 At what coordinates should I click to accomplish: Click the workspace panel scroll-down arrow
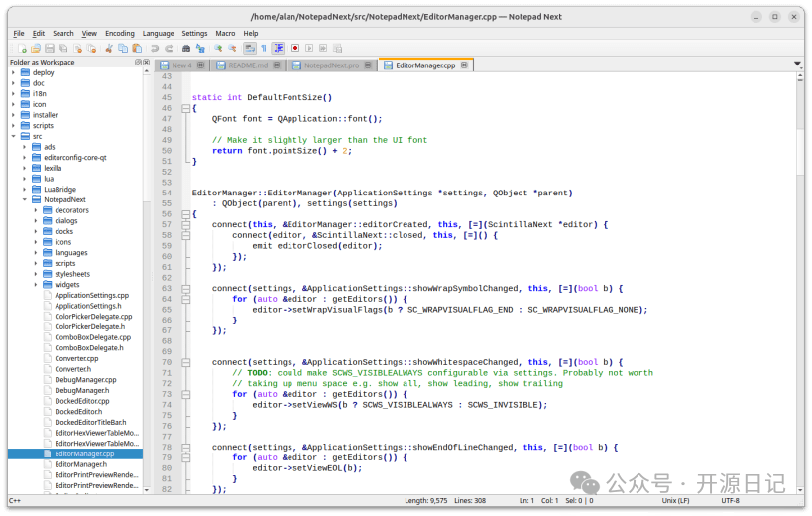click(x=147, y=489)
